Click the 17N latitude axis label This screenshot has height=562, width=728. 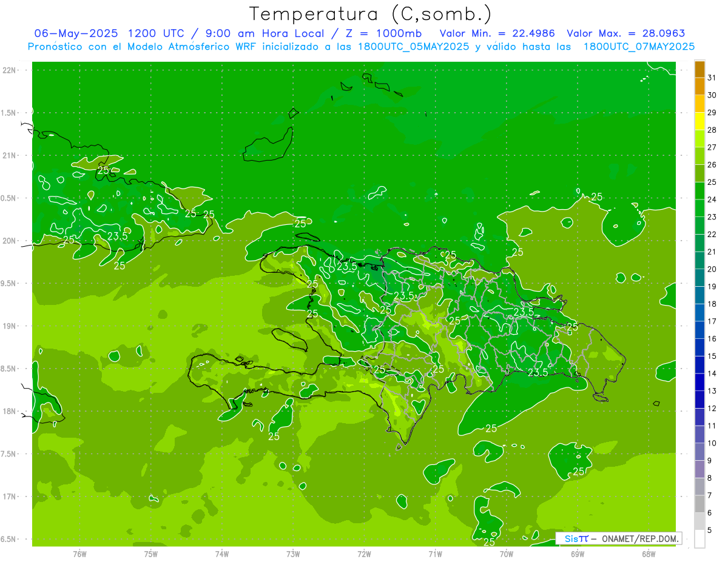pos(10,497)
